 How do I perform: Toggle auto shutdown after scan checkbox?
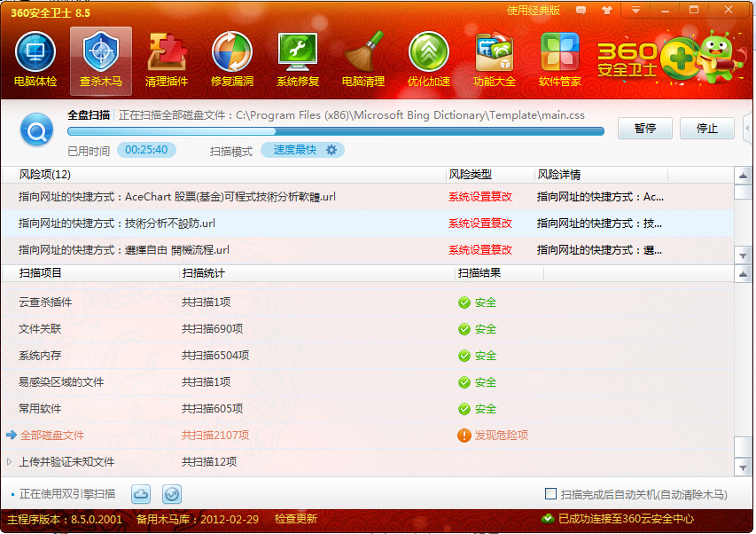pos(550,493)
